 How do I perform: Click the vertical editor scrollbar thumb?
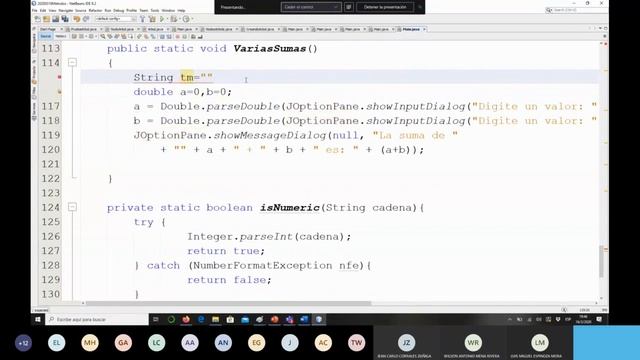click(x=601, y=261)
